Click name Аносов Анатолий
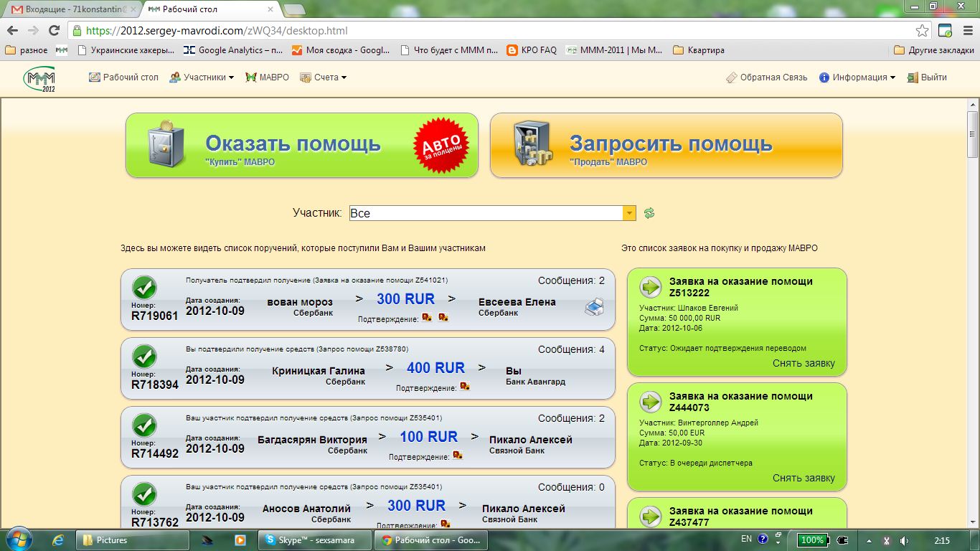 coord(306,509)
